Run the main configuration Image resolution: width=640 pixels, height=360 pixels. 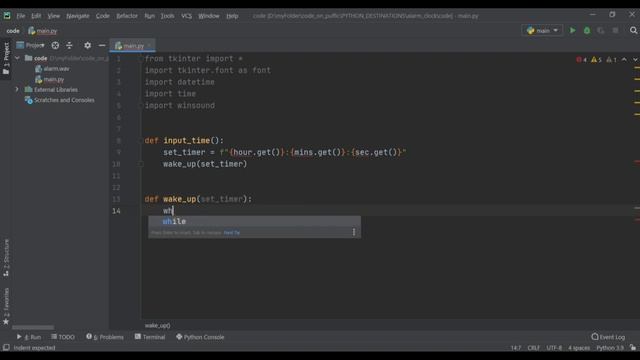[x=572, y=31]
